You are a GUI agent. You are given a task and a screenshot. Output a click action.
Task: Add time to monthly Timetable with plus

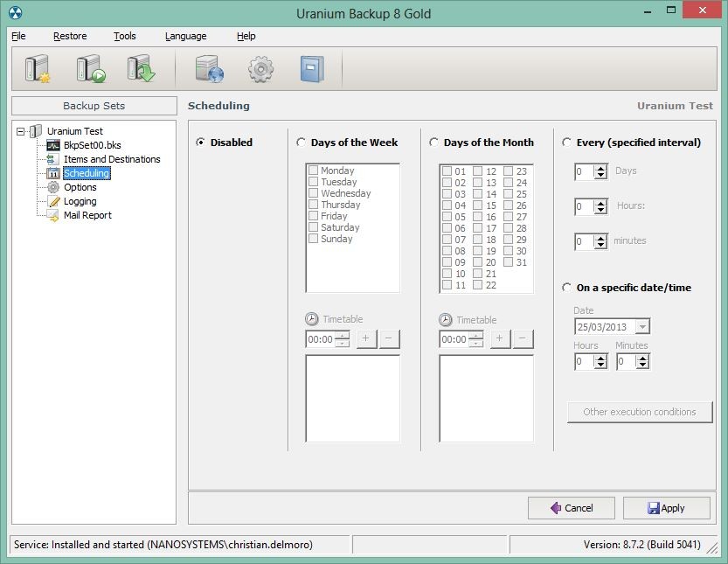click(x=500, y=338)
